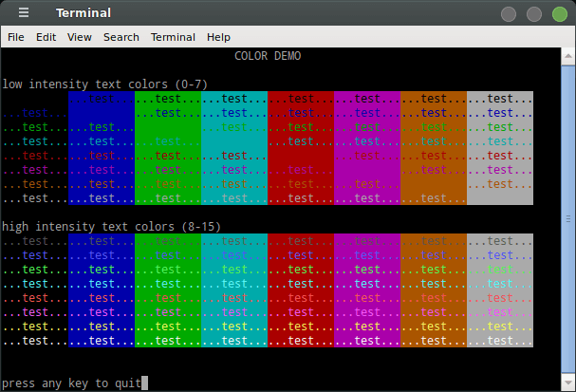Screen dimensions: 576x392
Task: Open the hamburger menu in title bar
Action: (x=24, y=13)
